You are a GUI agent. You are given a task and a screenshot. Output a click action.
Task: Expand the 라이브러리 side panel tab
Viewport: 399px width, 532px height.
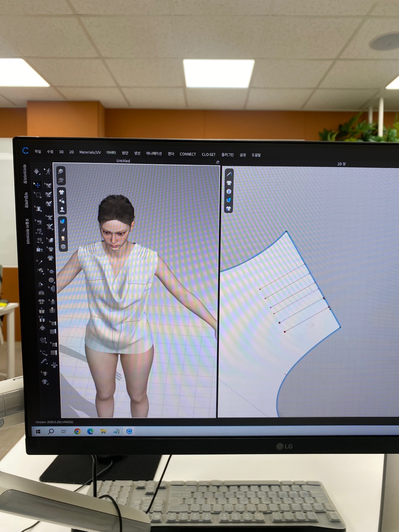click(x=25, y=174)
